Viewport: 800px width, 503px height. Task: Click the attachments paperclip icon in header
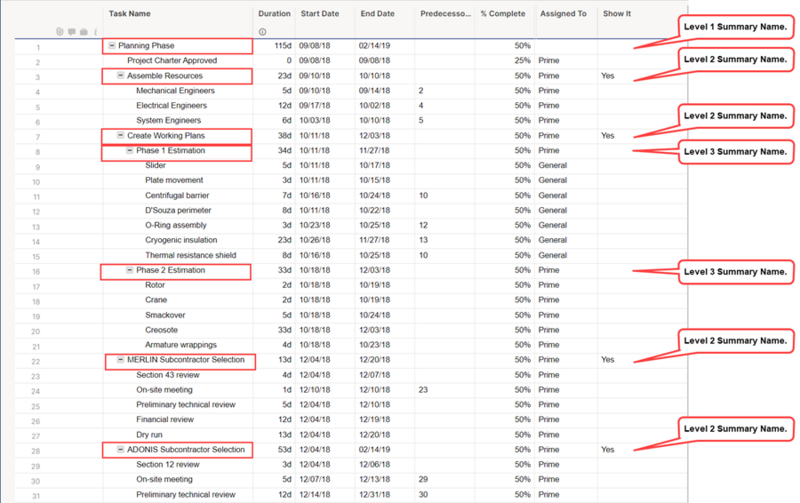(x=60, y=32)
